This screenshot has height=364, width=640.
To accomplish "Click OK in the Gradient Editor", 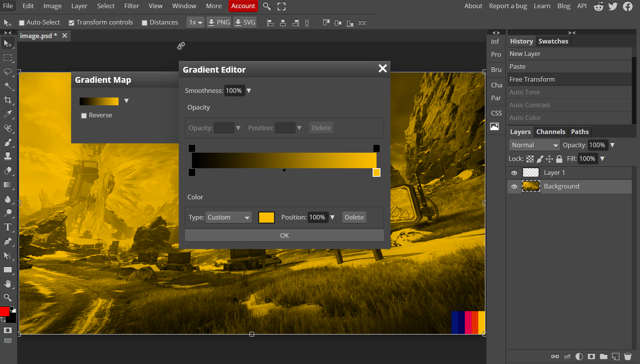I will 284,235.
